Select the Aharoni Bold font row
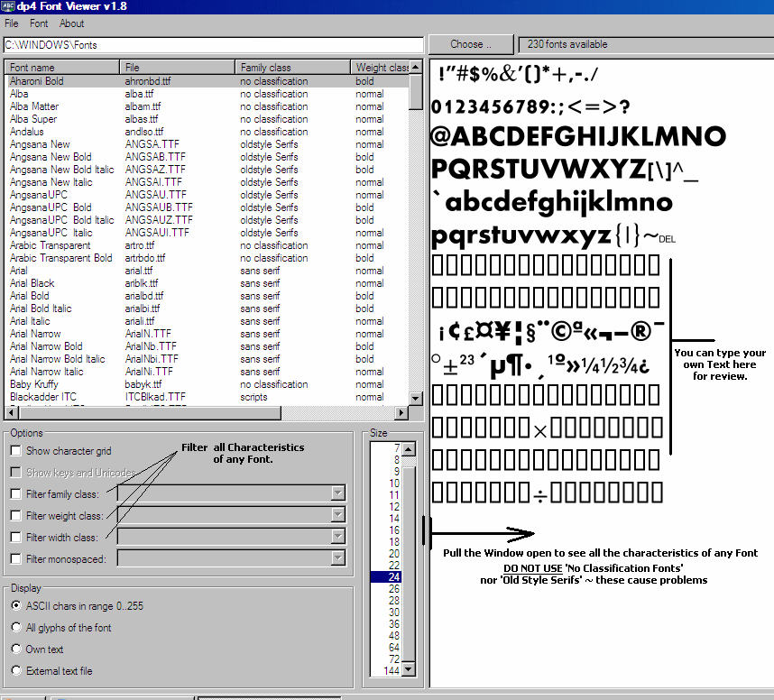The width and height of the screenshot is (774, 700). 207,81
